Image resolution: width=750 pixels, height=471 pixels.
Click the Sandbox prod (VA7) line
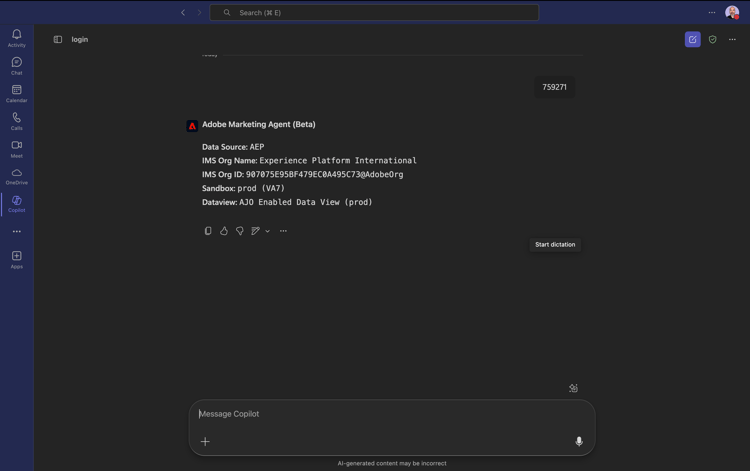(243, 188)
